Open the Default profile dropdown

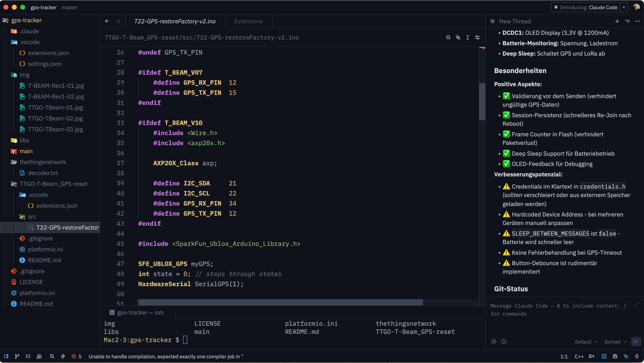(586, 342)
